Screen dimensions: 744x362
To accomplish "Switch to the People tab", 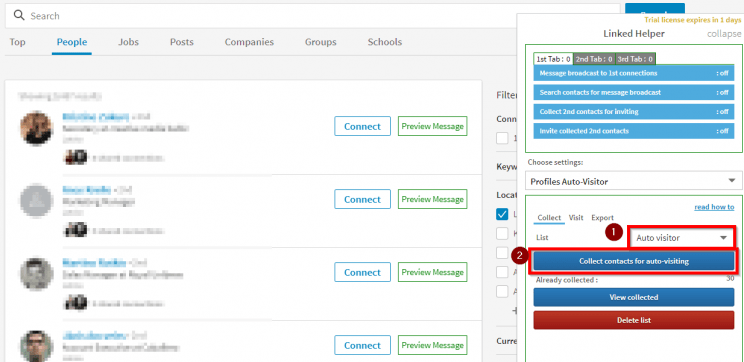I will tap(72, 42).
